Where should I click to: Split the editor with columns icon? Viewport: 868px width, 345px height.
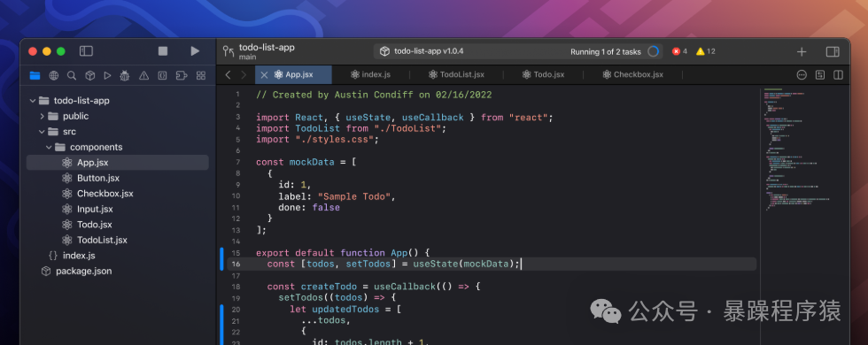tap(838, 74)
